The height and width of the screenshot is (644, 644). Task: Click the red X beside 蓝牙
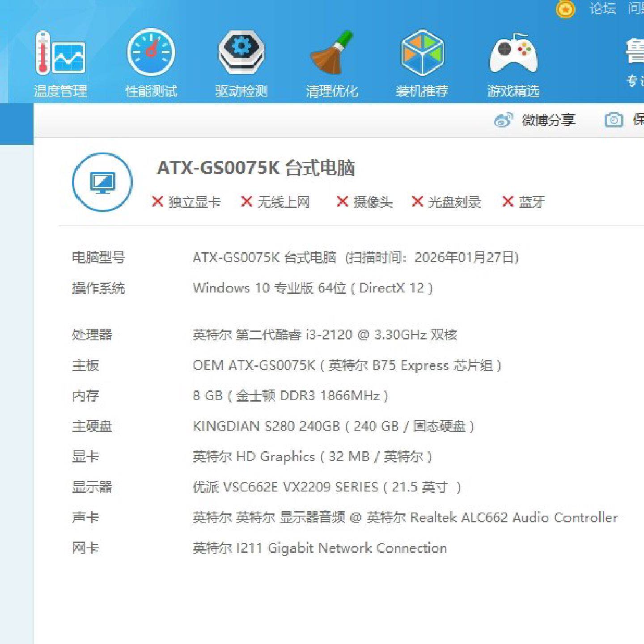tap(508, 201)
